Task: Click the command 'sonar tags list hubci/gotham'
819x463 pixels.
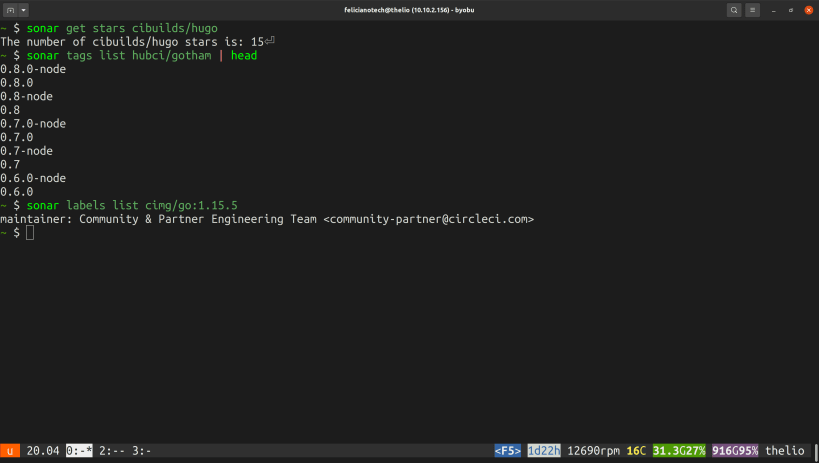Action: point(119,55)
